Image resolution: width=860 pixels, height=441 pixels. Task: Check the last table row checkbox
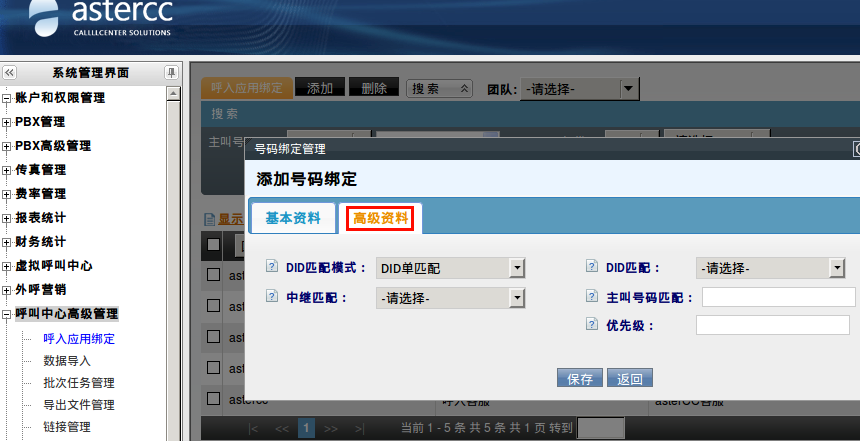[x=213, y=398]
